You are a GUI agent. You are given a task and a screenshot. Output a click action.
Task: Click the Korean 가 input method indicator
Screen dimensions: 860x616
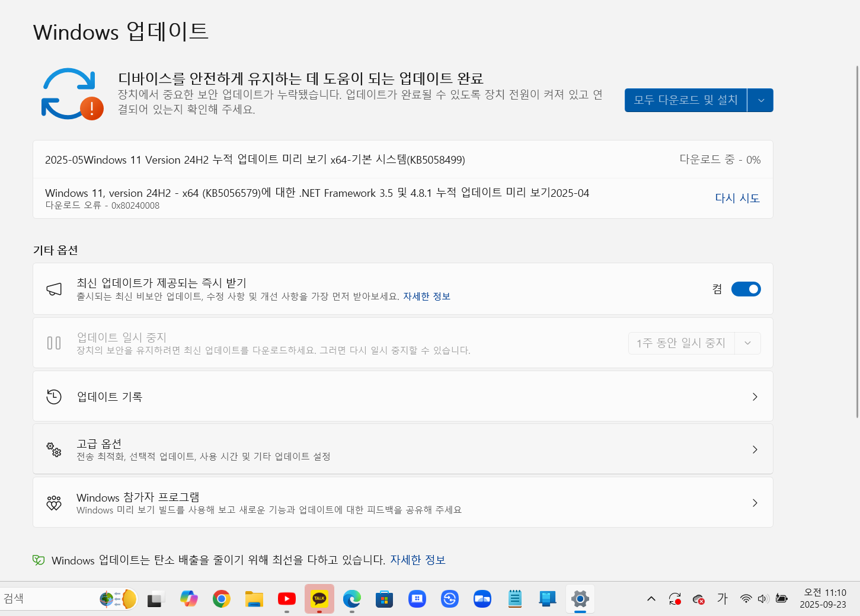click(x=722, y=599)
